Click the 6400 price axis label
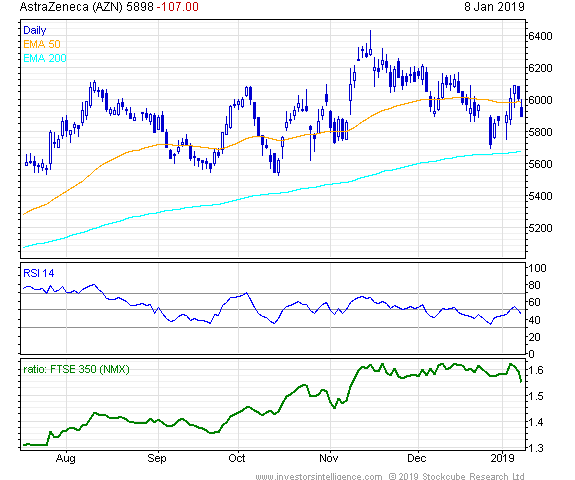This screenshot has height=480, width=575. pos(540,36)
